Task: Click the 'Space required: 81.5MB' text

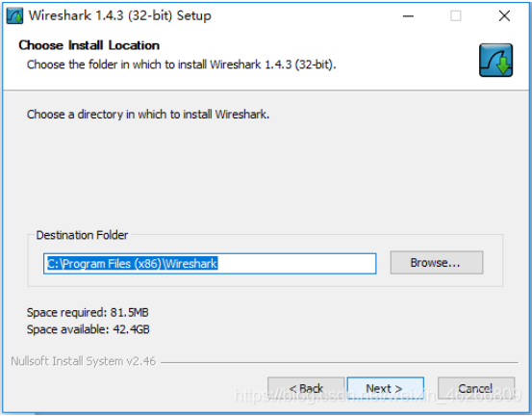Action: click(88, 312)
